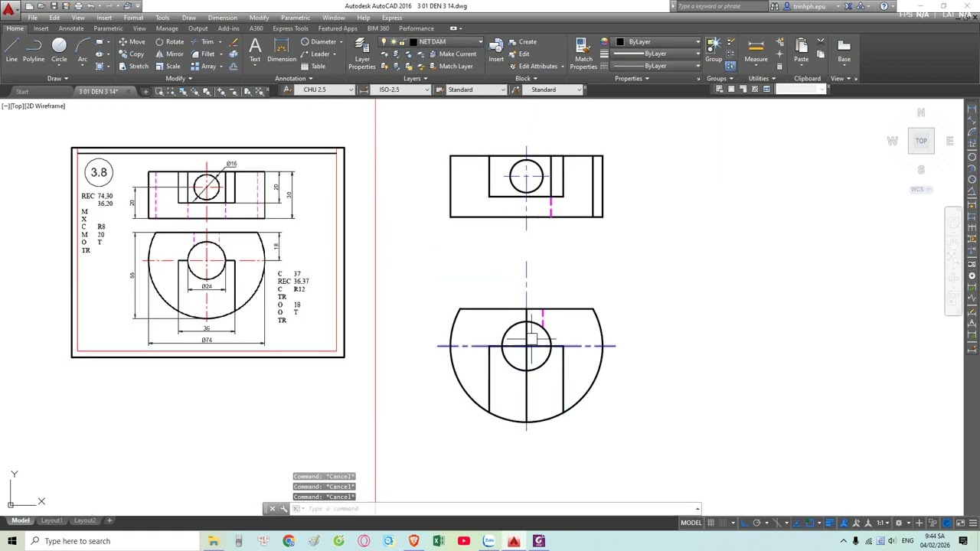980x551 pixels.
Task: Open the AutoCAD application menu
Action: coord(8,9)
